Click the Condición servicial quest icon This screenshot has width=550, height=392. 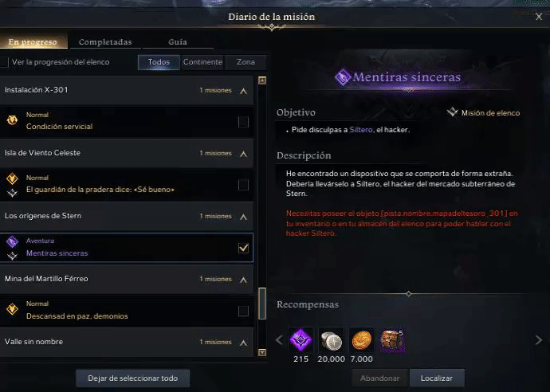12,120
